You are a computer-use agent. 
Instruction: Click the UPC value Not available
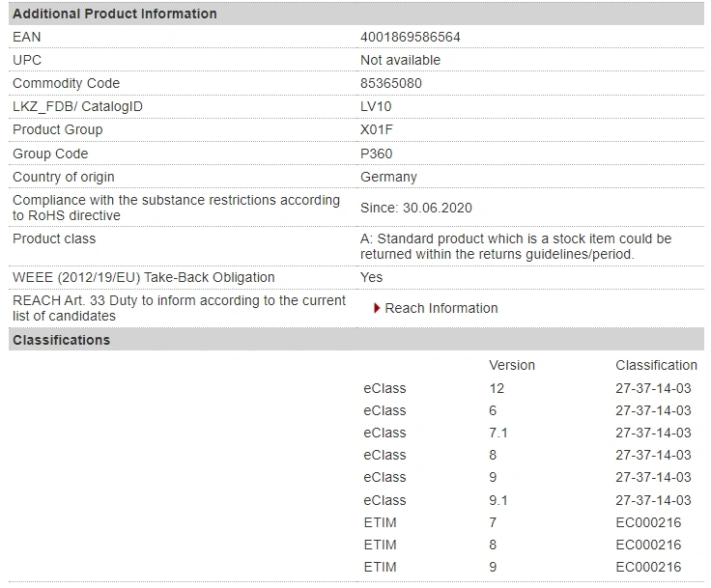pos(400,60)
